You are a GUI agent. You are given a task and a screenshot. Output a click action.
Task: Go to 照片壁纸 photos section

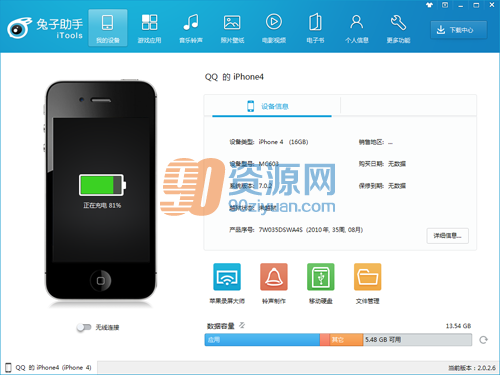pos(232,28)
